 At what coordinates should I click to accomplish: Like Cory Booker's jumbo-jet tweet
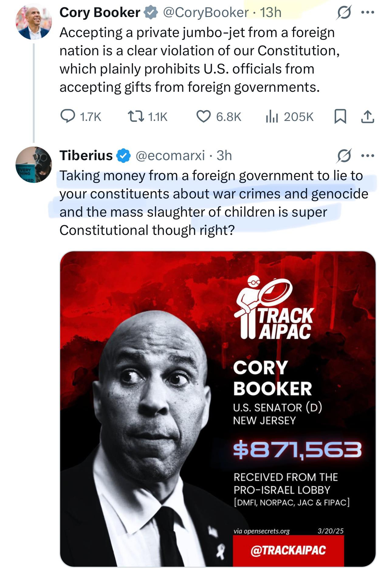[203, 116]
